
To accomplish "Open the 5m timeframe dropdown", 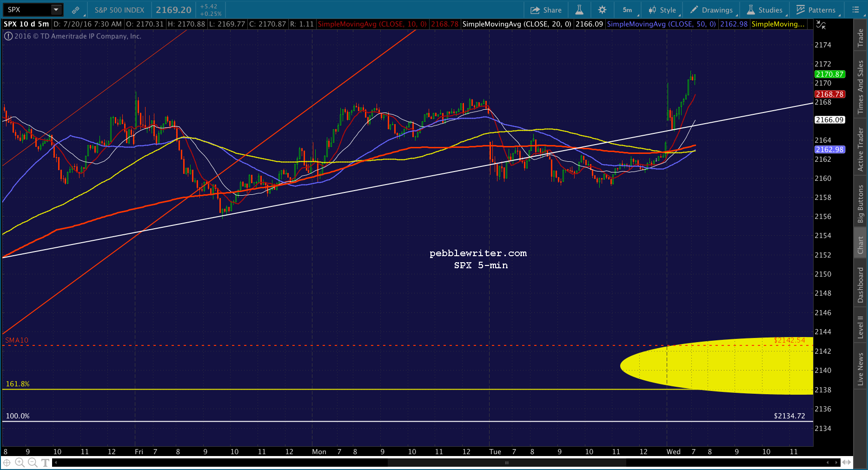I will pos(628,10).
